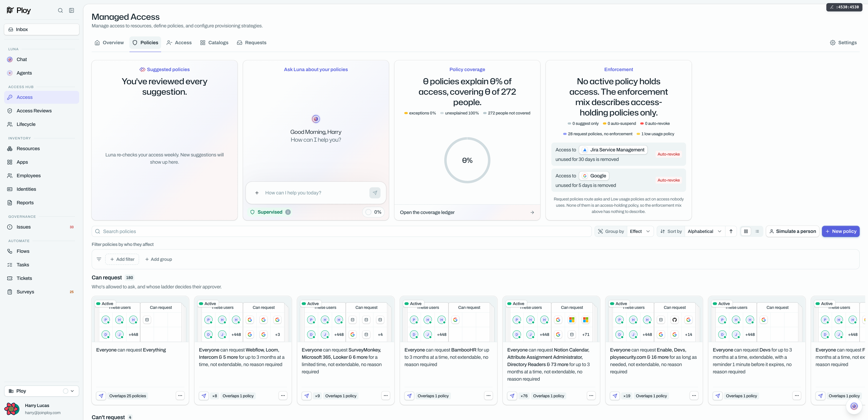Open the Requests tab
The image size is (868, 420).
252,43
